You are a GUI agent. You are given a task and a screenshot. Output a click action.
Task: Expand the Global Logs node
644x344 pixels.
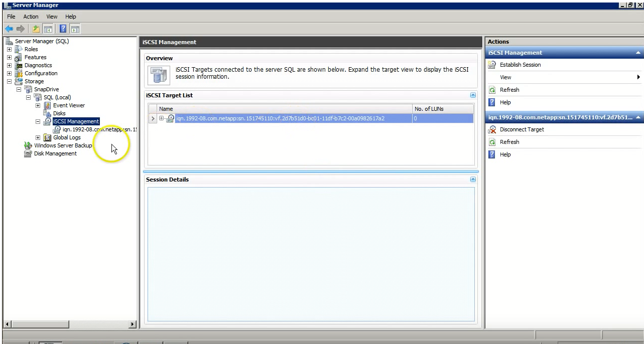(38, 137)
